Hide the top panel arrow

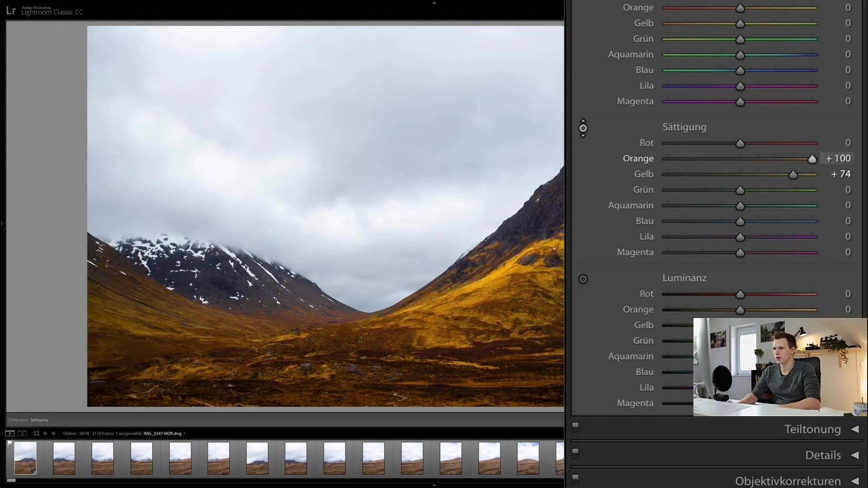point(434,3)
